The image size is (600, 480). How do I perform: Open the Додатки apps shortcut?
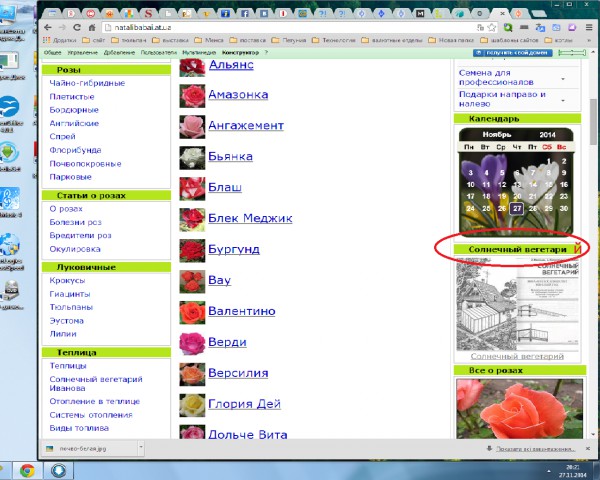click(59, 40)
